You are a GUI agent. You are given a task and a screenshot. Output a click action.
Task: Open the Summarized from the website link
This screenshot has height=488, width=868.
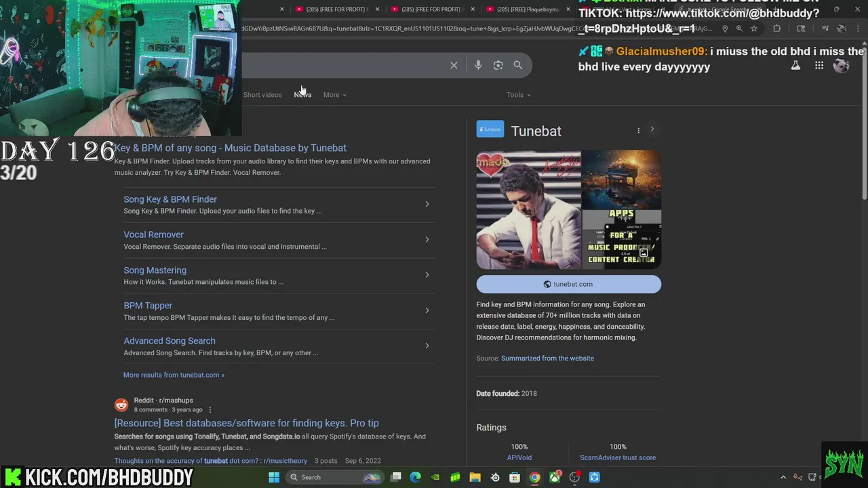click(x=547, y=359)
